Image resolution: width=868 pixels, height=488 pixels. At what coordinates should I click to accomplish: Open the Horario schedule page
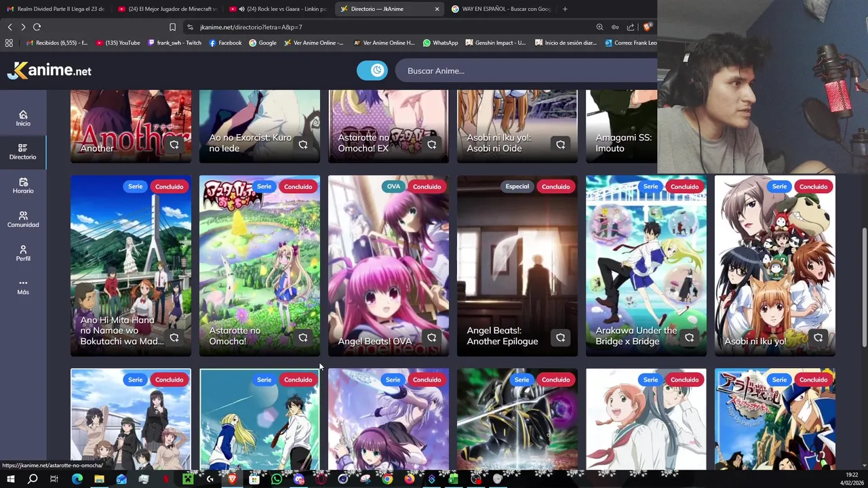click(23, 186)
